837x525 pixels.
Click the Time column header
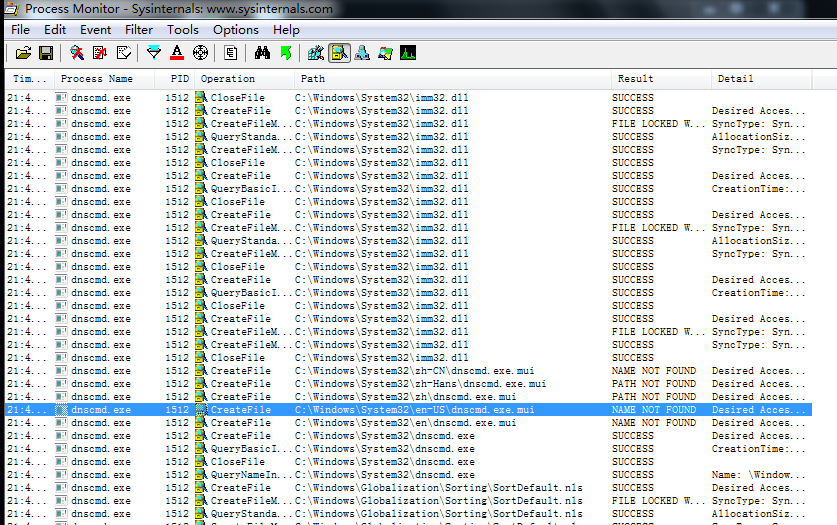tap(29, 79)
